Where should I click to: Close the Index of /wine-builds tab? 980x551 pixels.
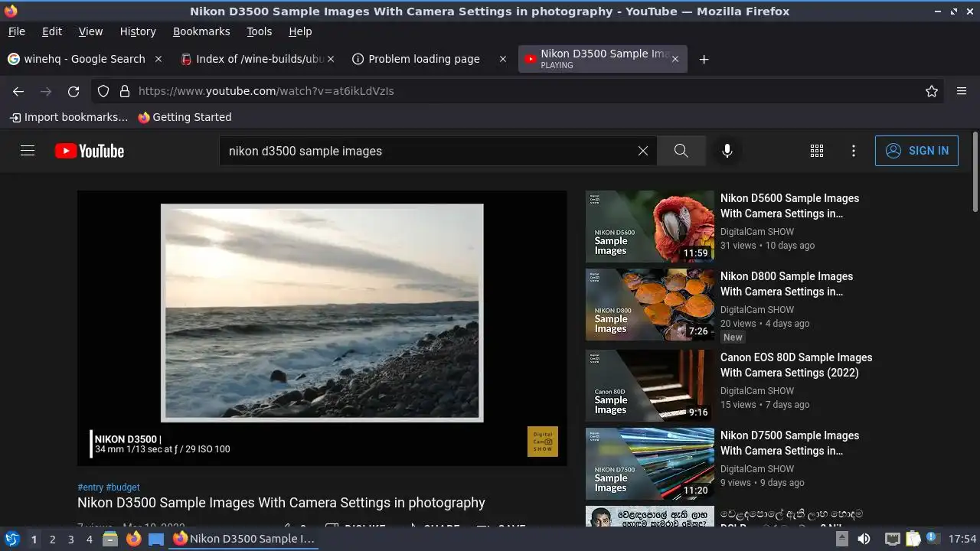point(331,59)
